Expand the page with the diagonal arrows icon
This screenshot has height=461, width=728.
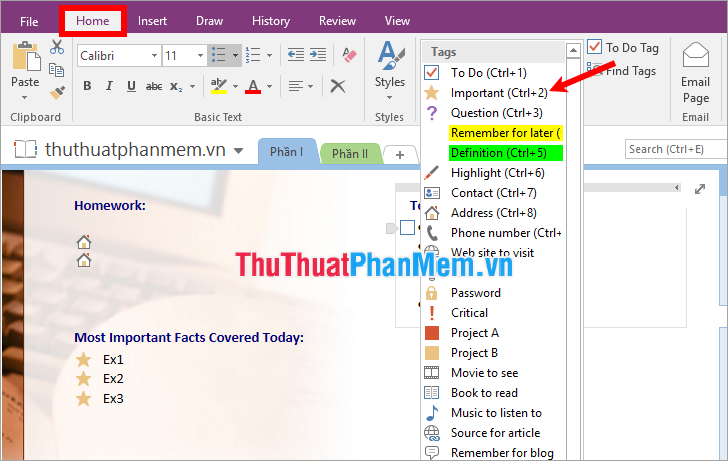click(x=700, y=189)
